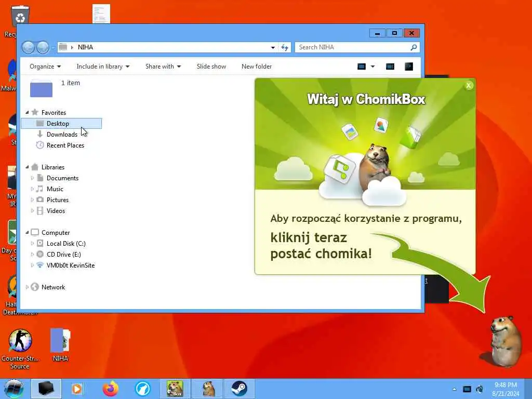Viewport: 532px width, 399px height.
Task: Click the NIHA address bar path
Action: point(86,47)
